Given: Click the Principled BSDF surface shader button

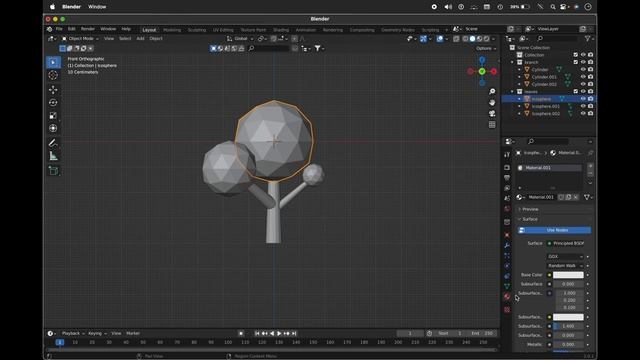Looking at the screenshot, I should (x=565, y=243).
